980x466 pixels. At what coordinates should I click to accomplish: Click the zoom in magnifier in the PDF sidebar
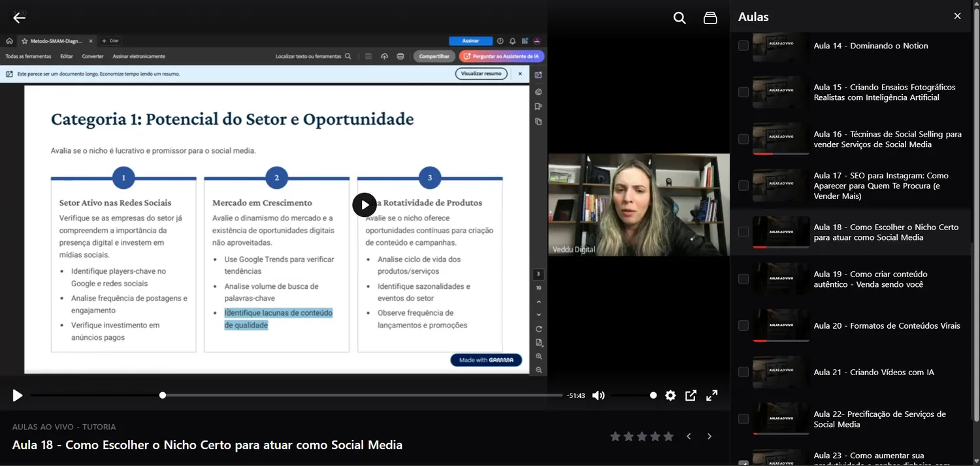pos(539,356)
